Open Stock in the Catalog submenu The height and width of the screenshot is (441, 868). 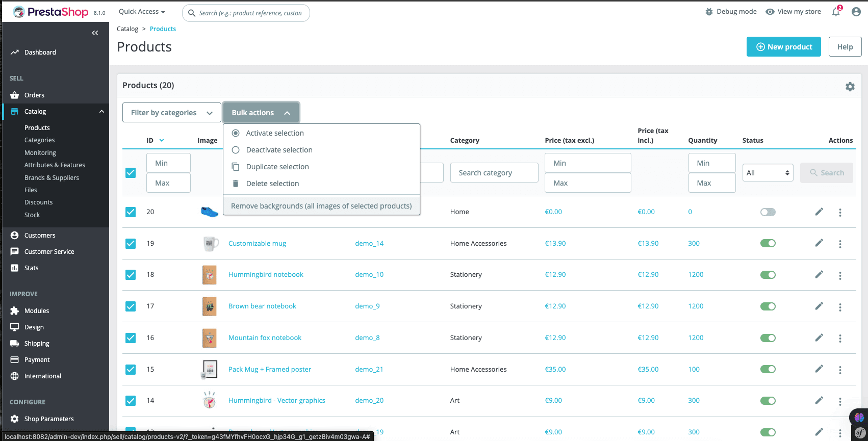pyautogui.click(x=32, y=215)
